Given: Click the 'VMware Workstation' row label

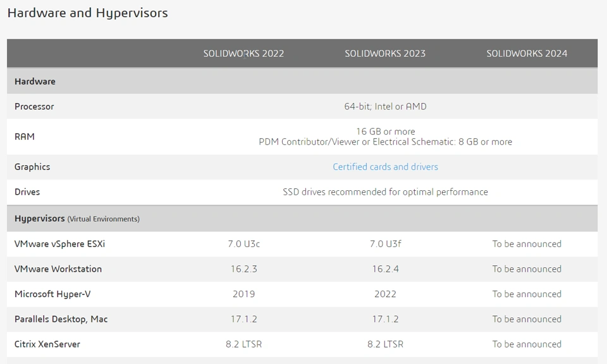Looking at the screenshot, I should click(x=58, y=269).
